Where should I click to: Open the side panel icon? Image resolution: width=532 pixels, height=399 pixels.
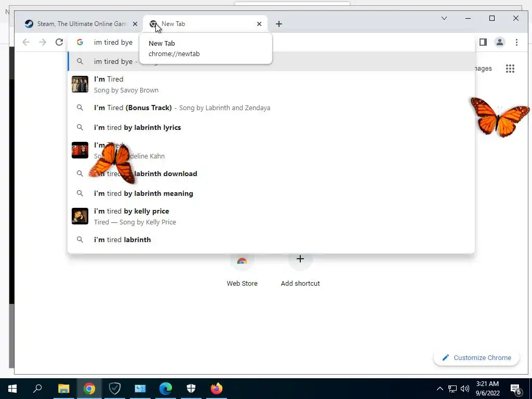483,42
